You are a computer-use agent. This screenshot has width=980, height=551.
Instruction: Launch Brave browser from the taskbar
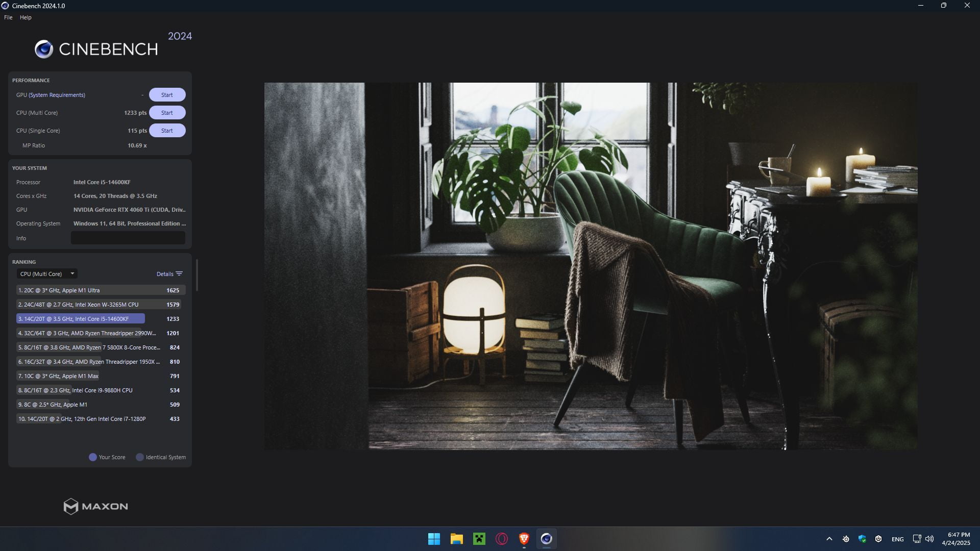pos(524,539)
